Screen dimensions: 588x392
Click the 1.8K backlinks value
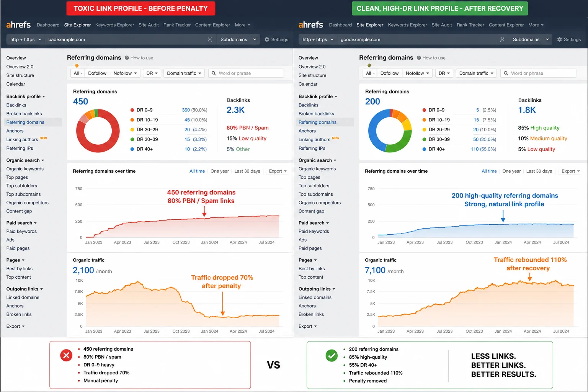point(527,110)
